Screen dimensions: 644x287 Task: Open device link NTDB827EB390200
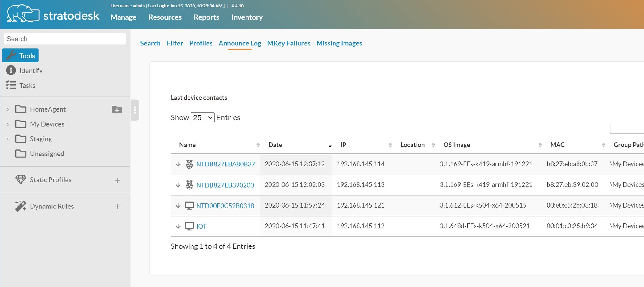[x=225, y=185]
